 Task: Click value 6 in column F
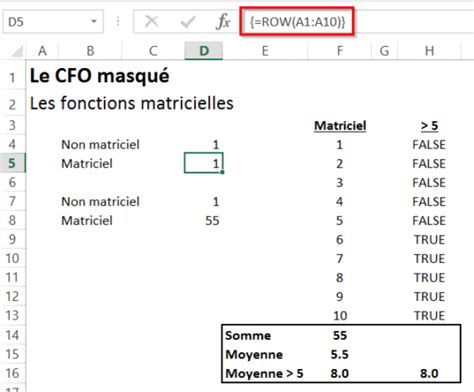(x=339, y=240)
